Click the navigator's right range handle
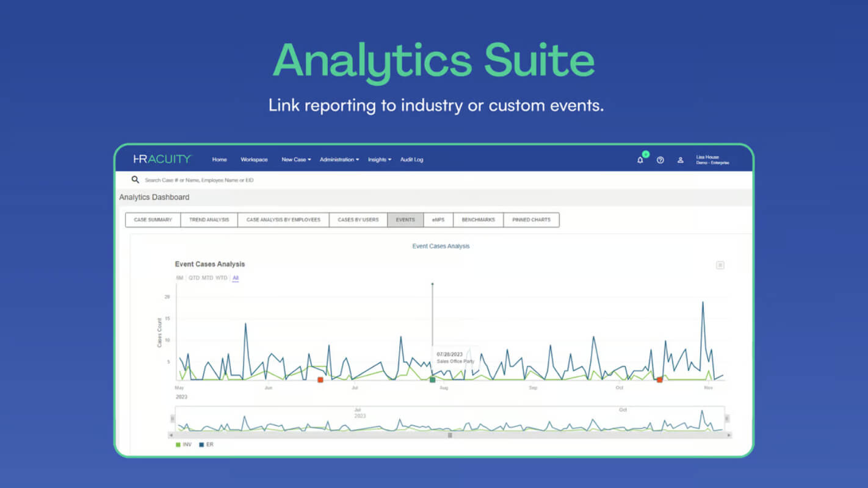 (x=727, y=418)
